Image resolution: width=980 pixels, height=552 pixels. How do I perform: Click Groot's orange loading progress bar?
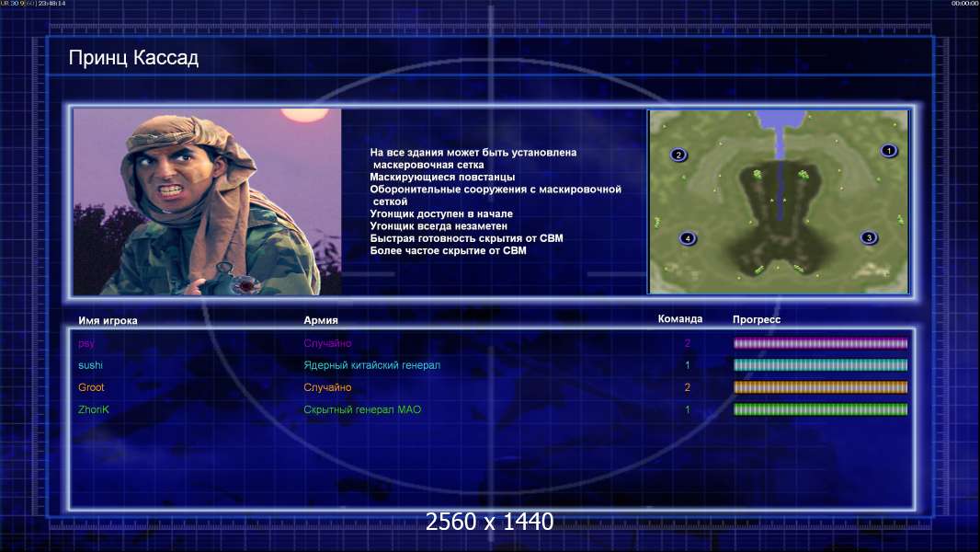coord(820,387)
